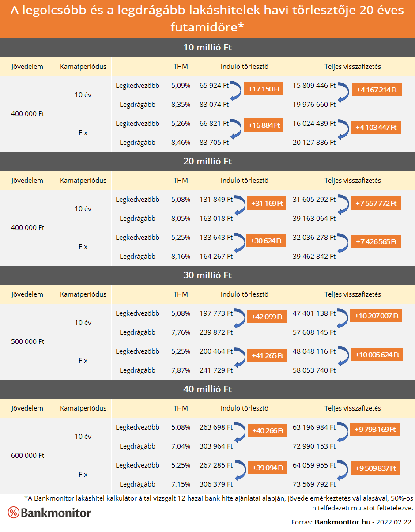Click the Bankmonitor percent logo
Viewport: 415px width, 532px height.
14,513
